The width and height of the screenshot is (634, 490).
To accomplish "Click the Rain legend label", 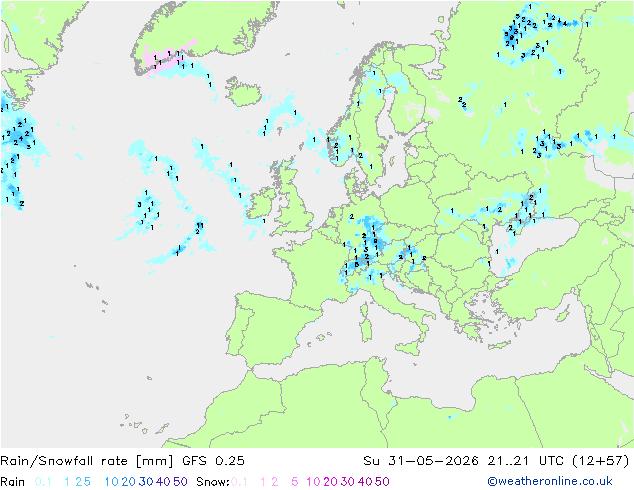I will tap(13, 482).
